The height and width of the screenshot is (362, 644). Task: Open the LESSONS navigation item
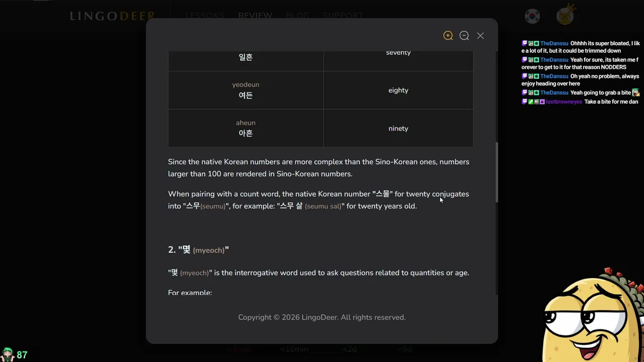tap(204, 16)
